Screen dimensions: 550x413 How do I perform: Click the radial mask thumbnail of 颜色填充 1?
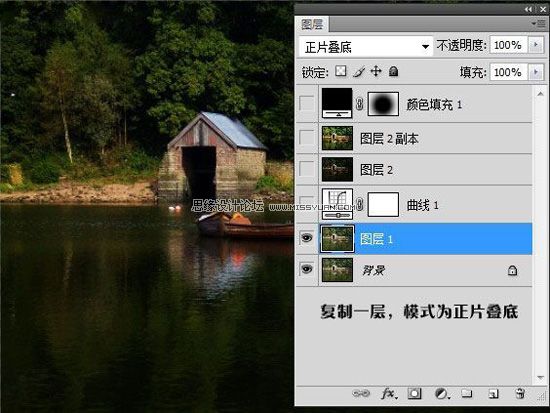pyautogui.click(x=383, y=104)
